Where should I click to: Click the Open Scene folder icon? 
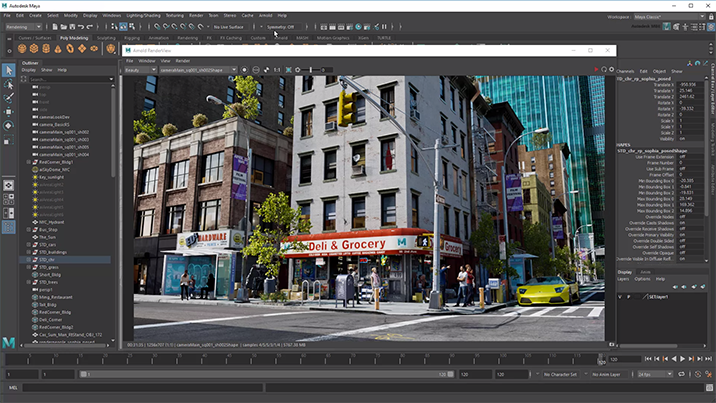(x=63, y=27)
